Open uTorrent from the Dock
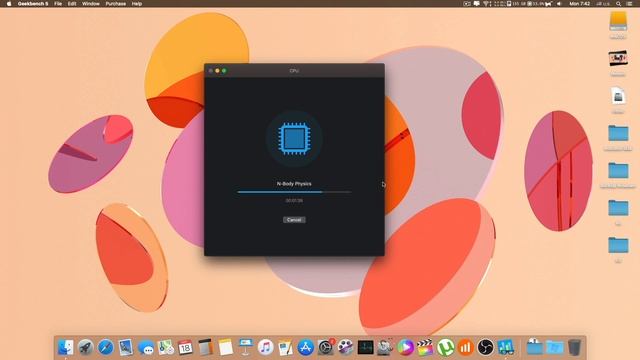This screenshot has height=360, width=640. (445, 347)
